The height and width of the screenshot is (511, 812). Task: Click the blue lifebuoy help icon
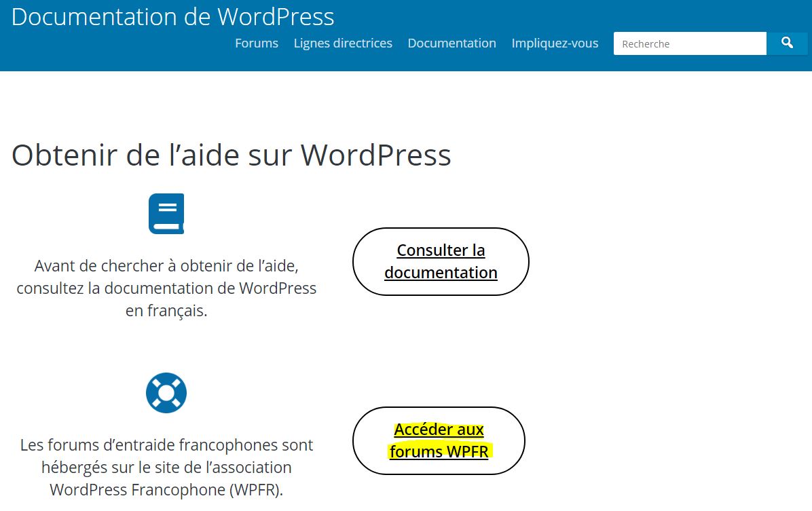pyautogui.click(x=166, y=393)
